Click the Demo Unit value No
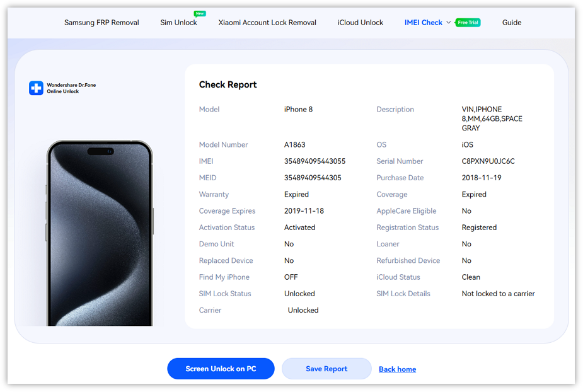The image size is (583, 392). [x=289, y=244]
